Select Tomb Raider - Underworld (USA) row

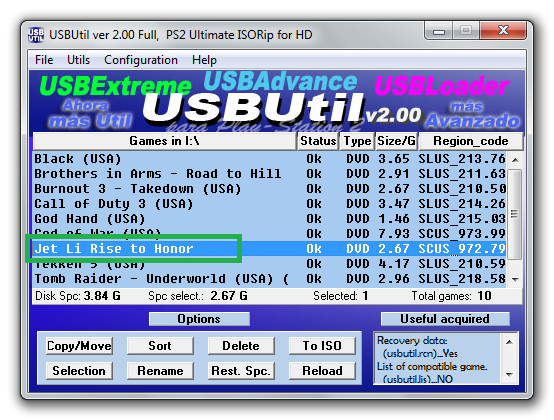tap(269, 279)
